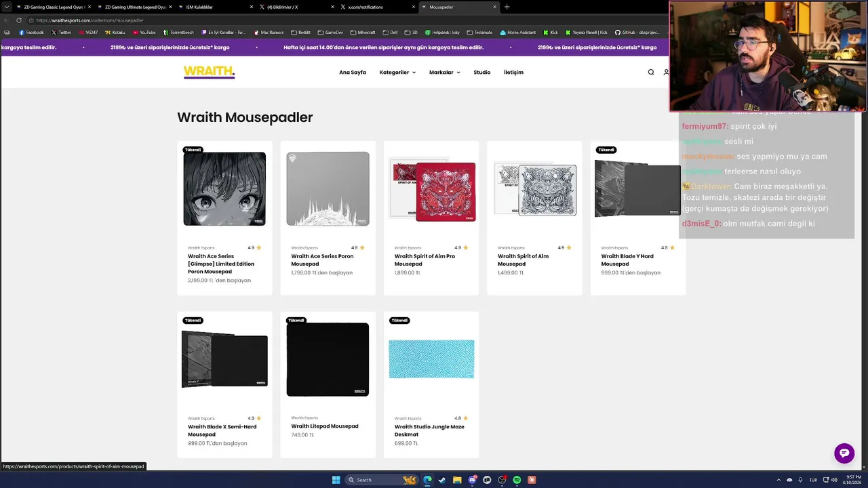
Task: Click the search magnifier icon in site header
Action: pyautogui.click(x=651, y=72)
